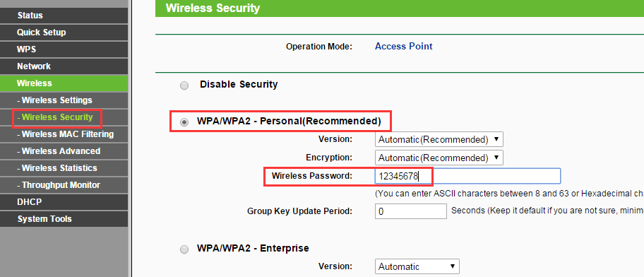Open the Personal Version dropdown

[x=439, y=139]
